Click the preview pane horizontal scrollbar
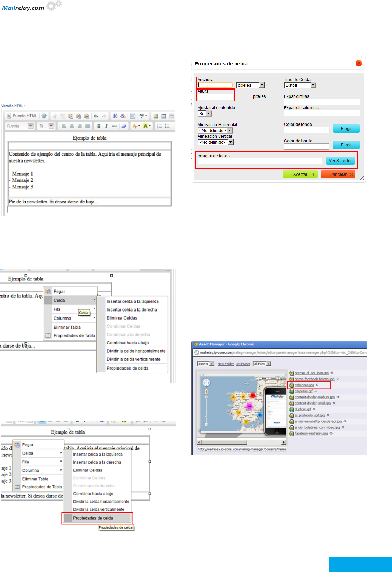 point(241,442)
